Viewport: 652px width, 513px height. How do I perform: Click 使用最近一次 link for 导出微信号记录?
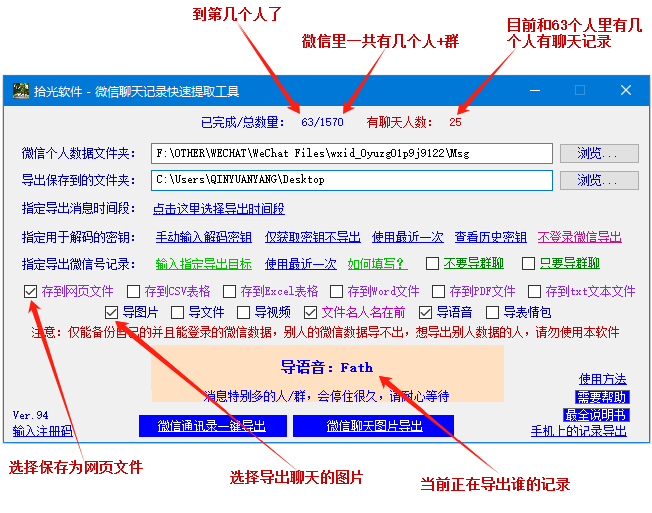click(301, 264)
